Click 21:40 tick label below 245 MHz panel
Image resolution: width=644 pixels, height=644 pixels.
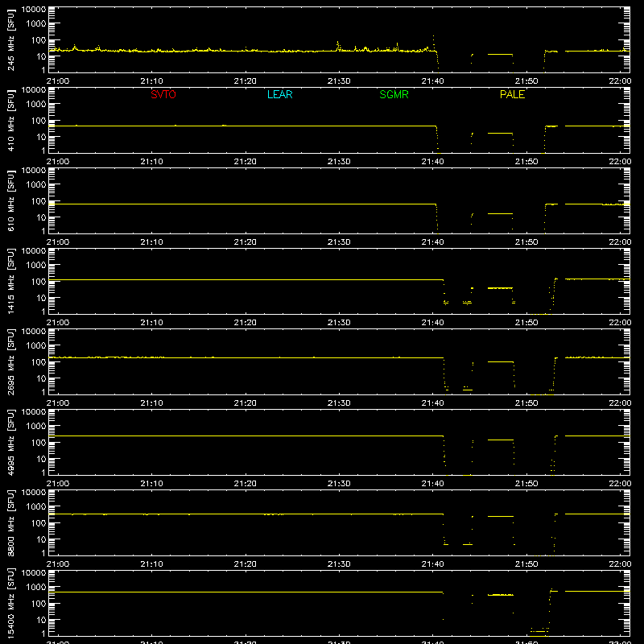[432, 81]
